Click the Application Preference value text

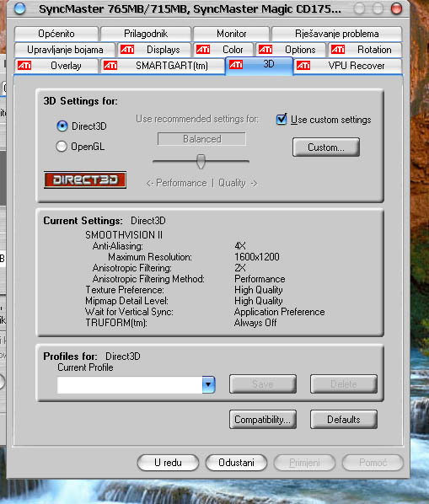click(x=279, y=312)
